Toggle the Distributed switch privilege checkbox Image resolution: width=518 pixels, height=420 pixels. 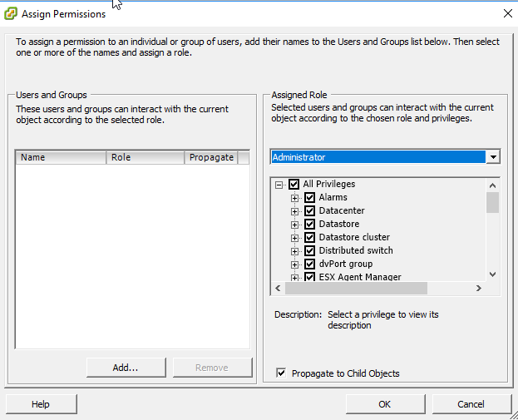(309, 251)
